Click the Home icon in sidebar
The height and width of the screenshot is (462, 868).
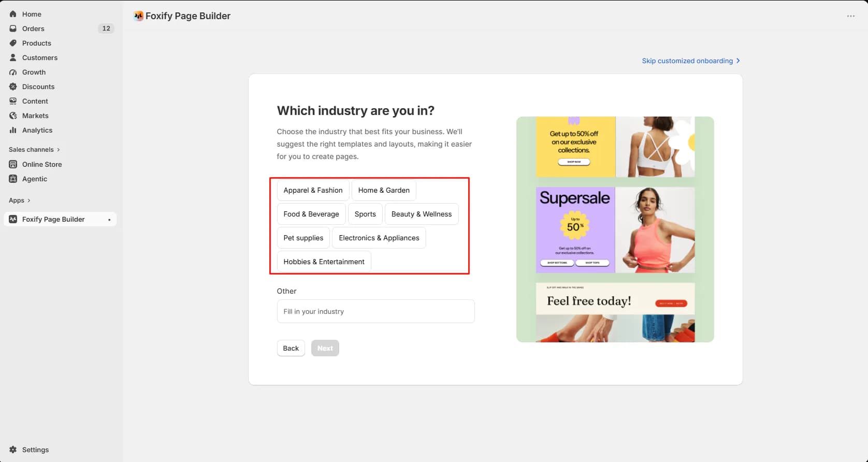click(13, 14)
